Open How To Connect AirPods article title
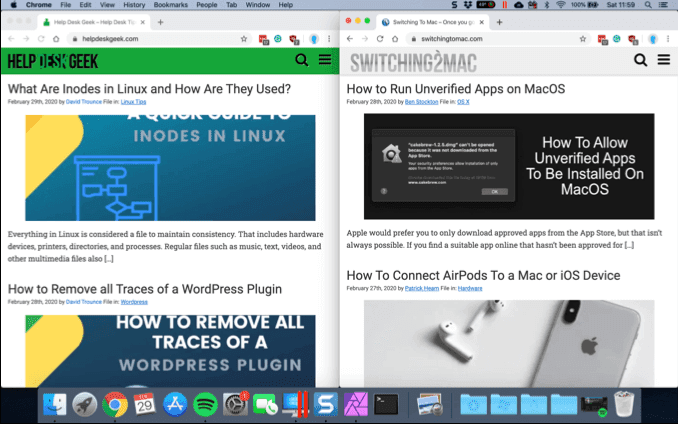678x424 pixels. 483,276
